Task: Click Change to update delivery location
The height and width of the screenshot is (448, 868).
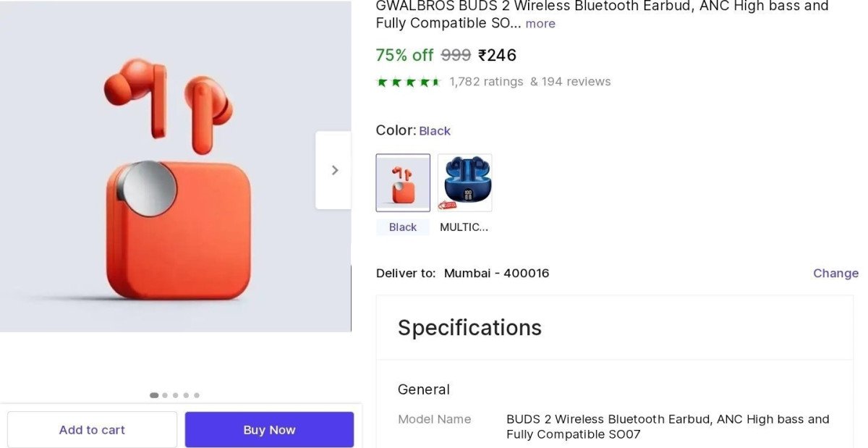Action: click(835, 273)
